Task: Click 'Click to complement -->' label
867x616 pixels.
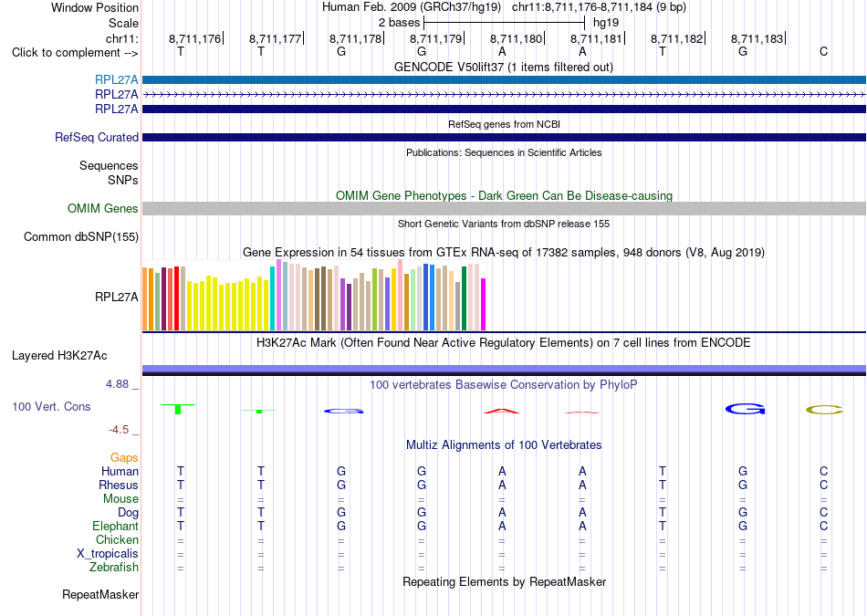Action: tap(75, 53)
